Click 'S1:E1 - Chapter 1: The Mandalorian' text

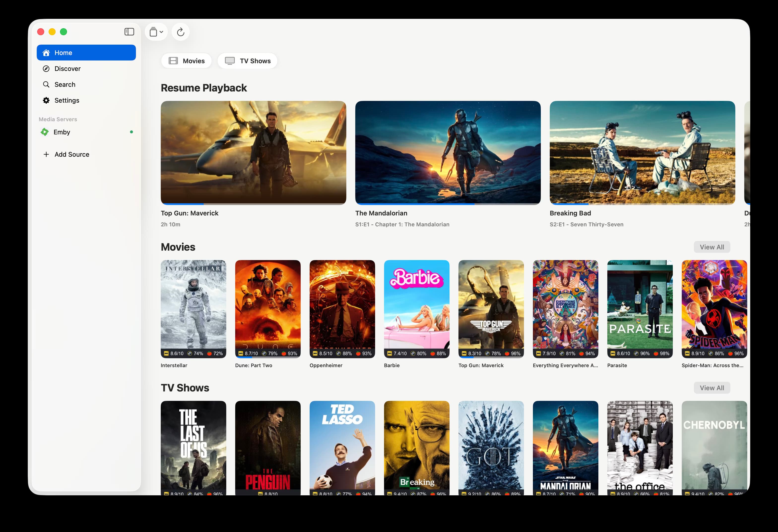pyautogui.click(x=402, y=225)
